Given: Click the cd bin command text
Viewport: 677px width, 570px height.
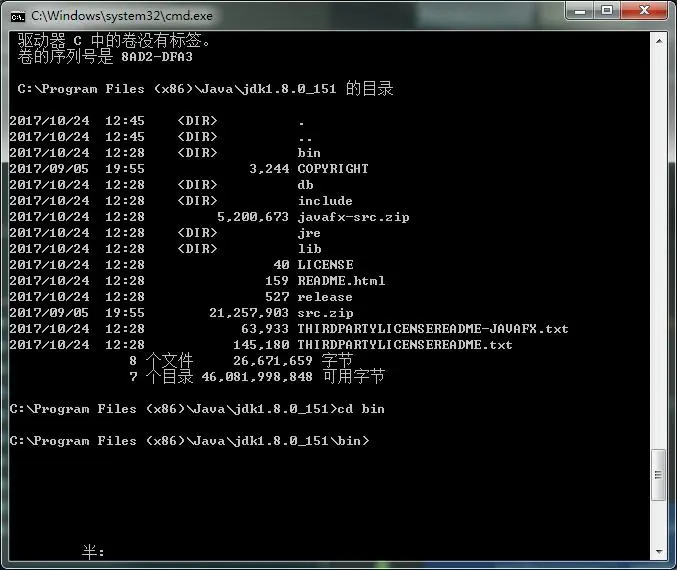Looking at the screenshot, I should pyautogui.click(x=361, y=409).
